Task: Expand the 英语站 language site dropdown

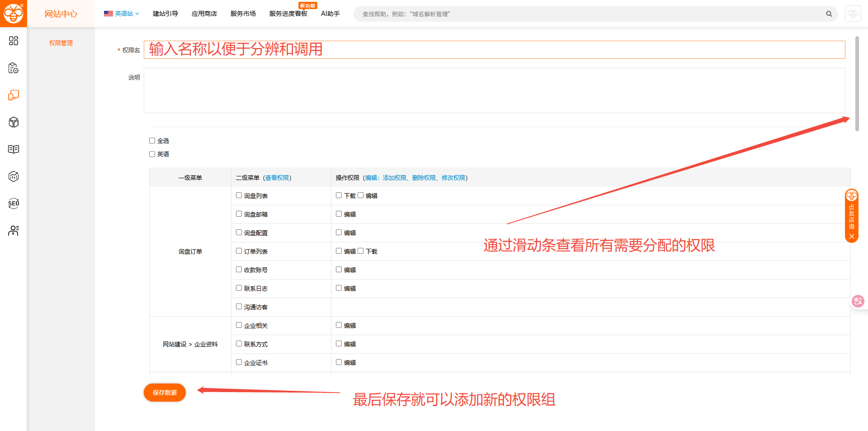Action: 122,14
